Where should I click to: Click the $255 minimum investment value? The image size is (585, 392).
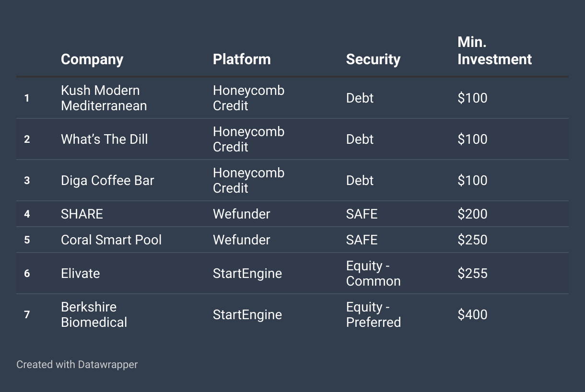pyautogui.click(x=472, y=274)
